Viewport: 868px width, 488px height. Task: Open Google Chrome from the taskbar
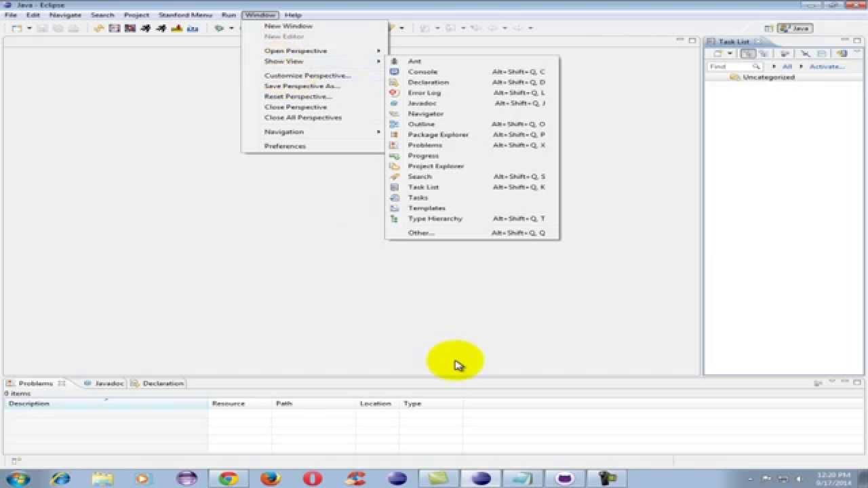pyautogui.click(x=229, y=479)
